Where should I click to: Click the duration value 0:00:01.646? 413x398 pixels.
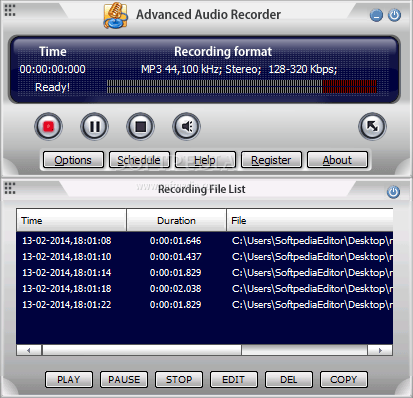point(175,241)
